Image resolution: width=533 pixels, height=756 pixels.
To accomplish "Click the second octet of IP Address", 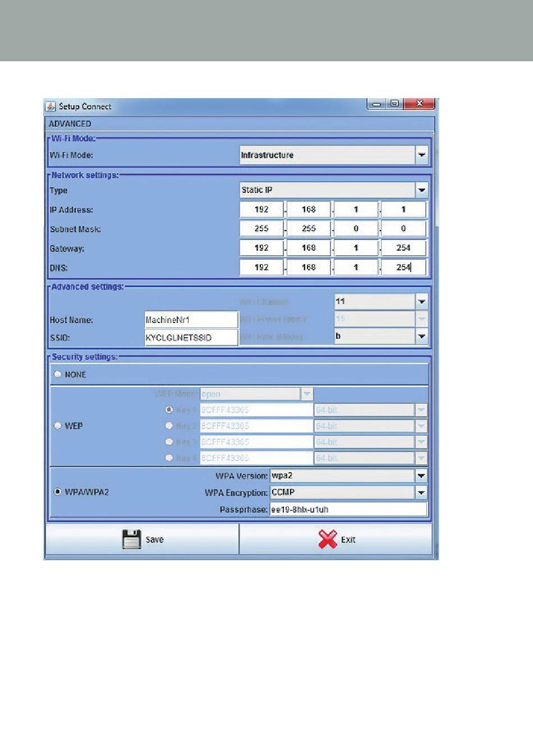I will coord(309,209).
